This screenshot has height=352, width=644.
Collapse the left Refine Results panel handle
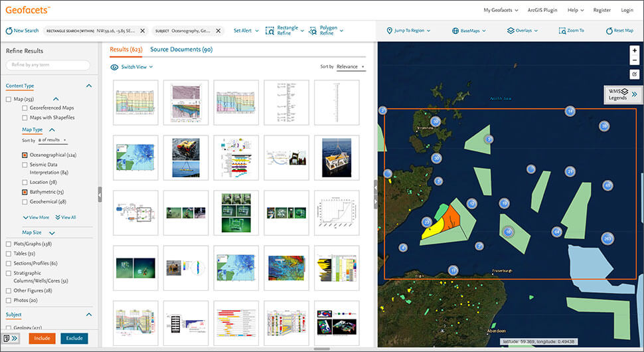pyautogui.click(x=100, y=195)
